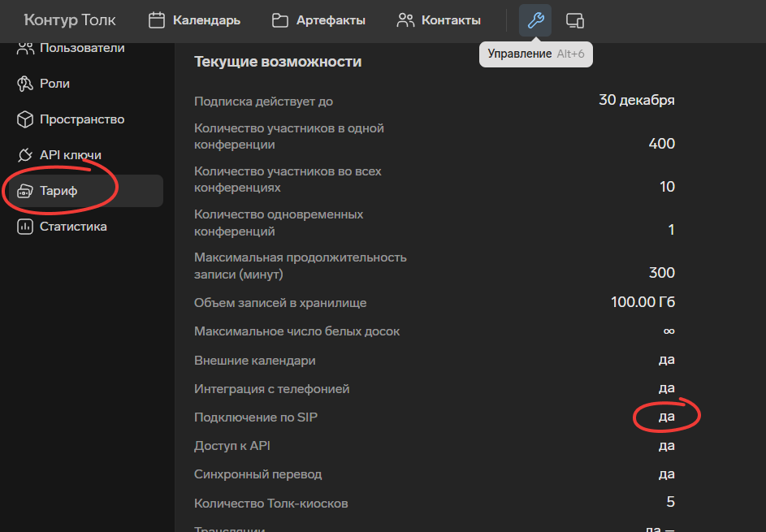766x532 pixels.
Task: Click the Подписка действует до label
Action: (263, 102)
